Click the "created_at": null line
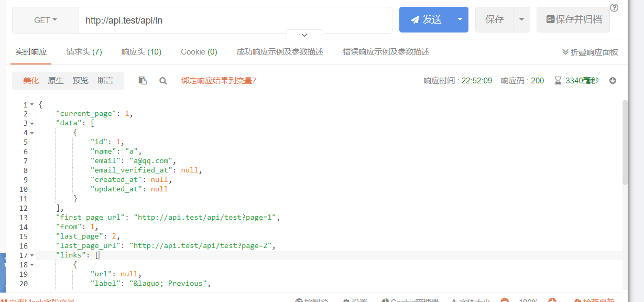The width and height of the screenshot is (644, 302). click(131, 180)
